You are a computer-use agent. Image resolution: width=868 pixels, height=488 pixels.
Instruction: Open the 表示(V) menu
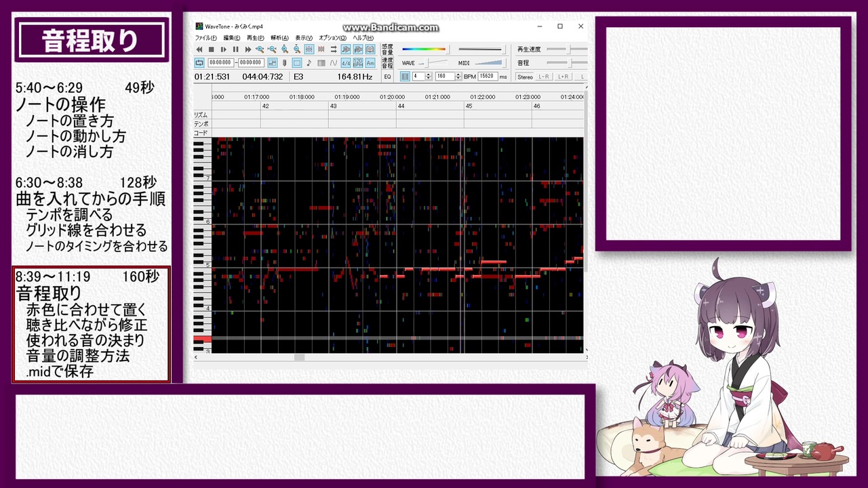click(304, 38)
